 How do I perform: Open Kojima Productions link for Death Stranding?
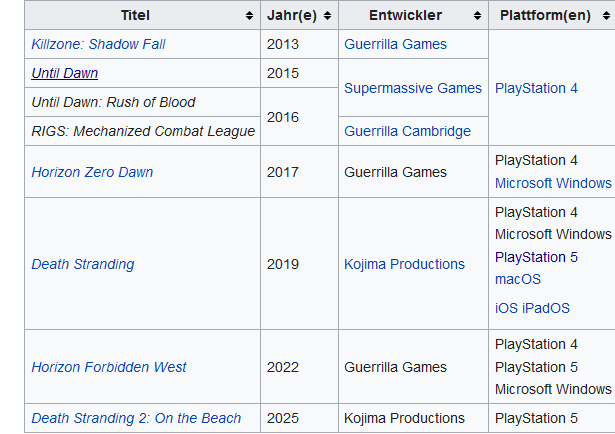click(x=404, y=264)
